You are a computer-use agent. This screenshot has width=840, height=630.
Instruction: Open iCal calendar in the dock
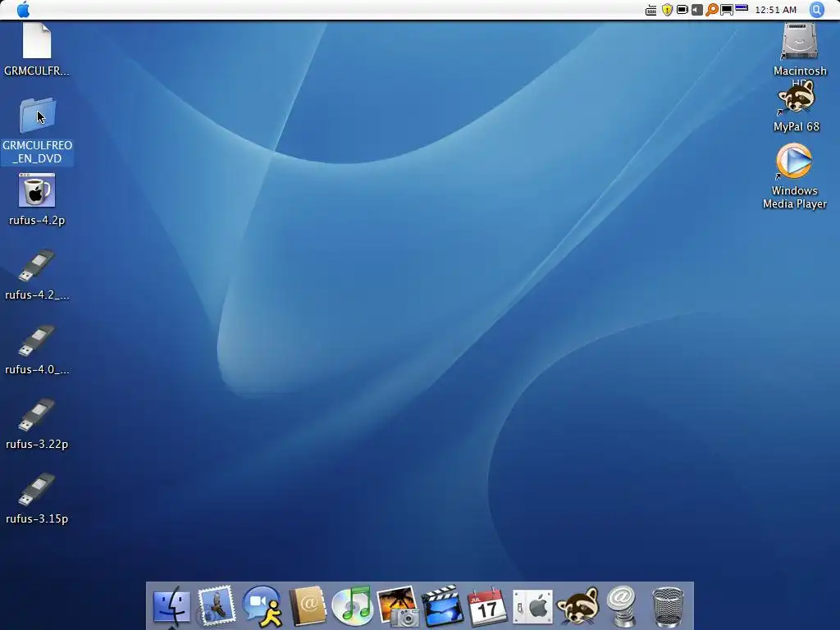(x=487, y=606)
